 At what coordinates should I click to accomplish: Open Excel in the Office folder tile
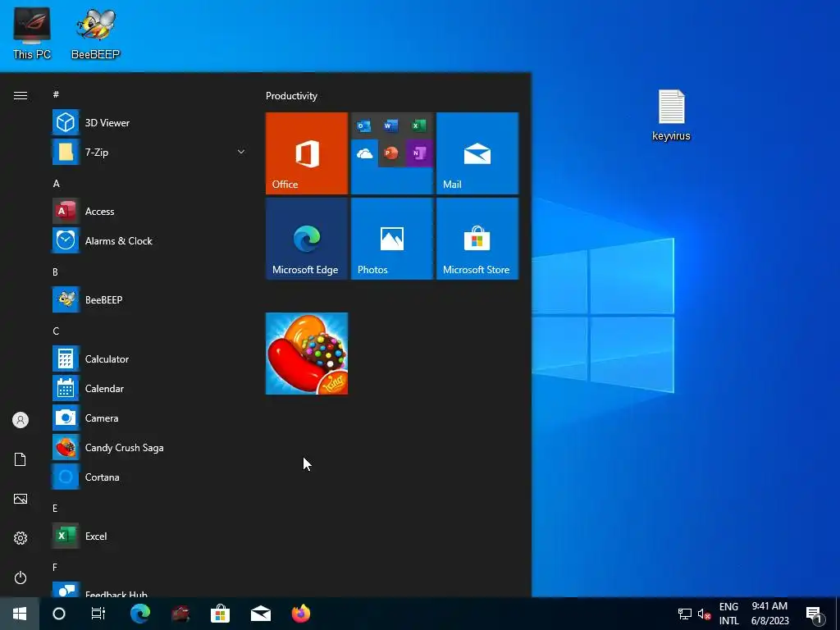(419, 126)
